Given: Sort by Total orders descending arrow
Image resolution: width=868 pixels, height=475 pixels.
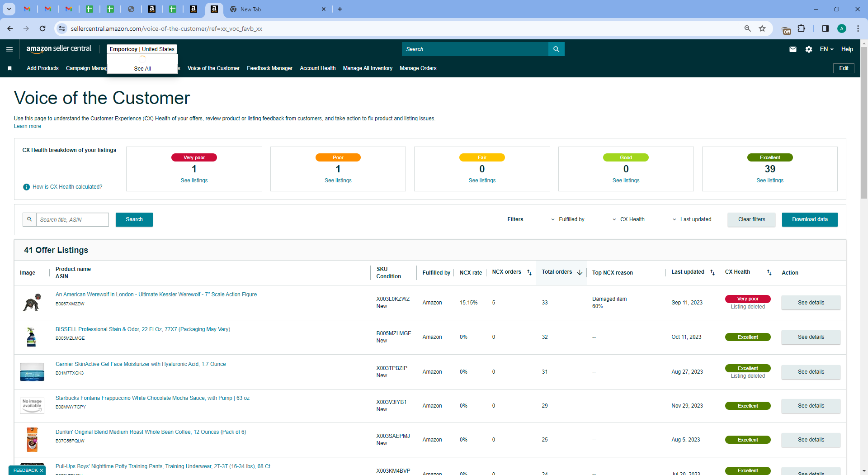Looking at the screenshot, I should pos(580,272).
